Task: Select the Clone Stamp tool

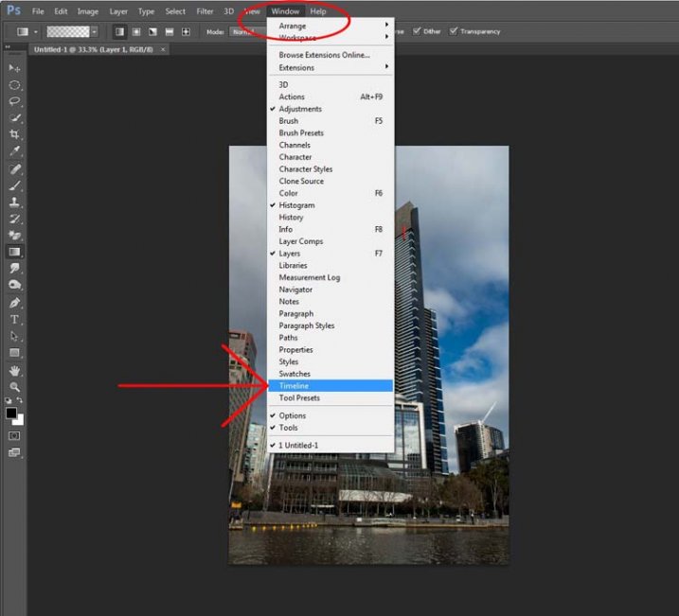Action: 14,202
